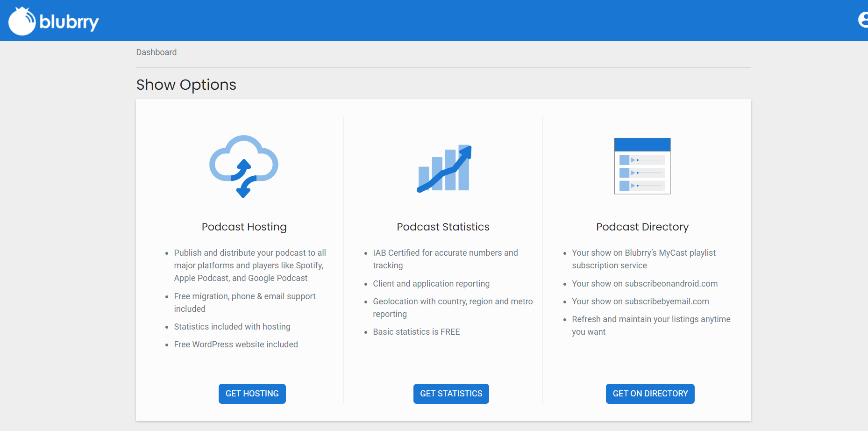Click the Podcast Statistics bar chart icon

444,168
